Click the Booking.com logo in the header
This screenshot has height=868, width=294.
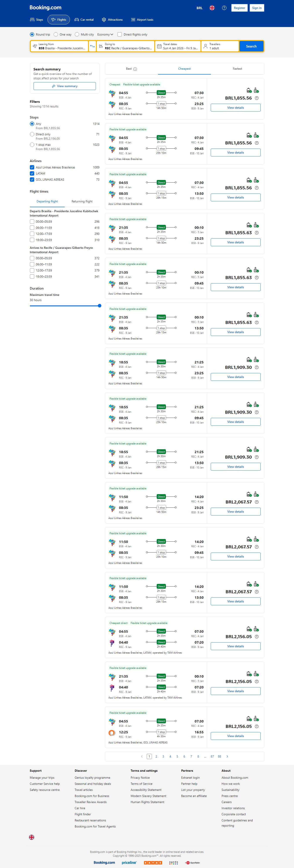pyautogui.click(x=46, y=7)
